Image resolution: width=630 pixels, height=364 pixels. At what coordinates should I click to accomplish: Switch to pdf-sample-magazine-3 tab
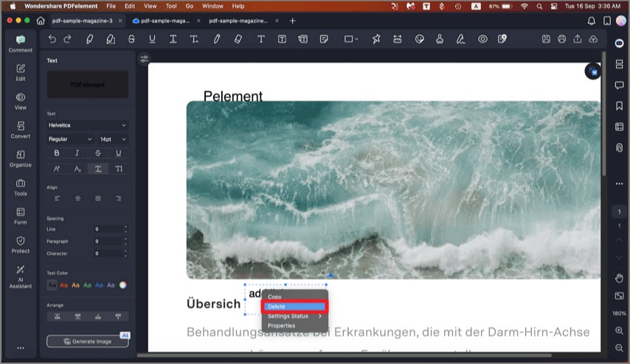click(83, 21)
